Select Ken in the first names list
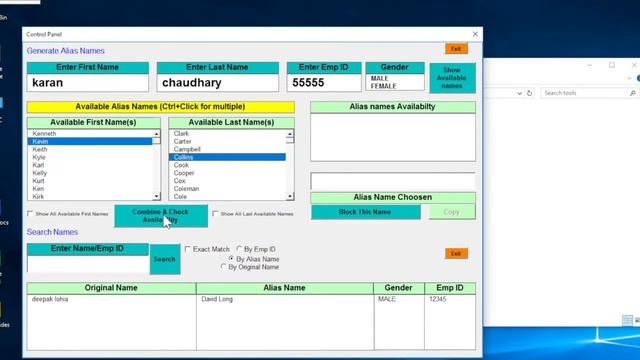640x360 pixels. [x=90, y=189]
